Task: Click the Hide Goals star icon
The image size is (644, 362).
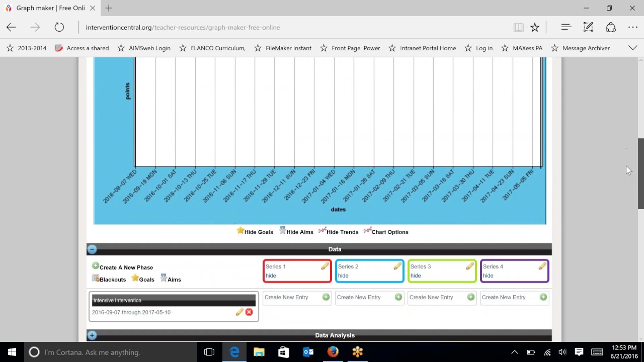Action: 240,231
